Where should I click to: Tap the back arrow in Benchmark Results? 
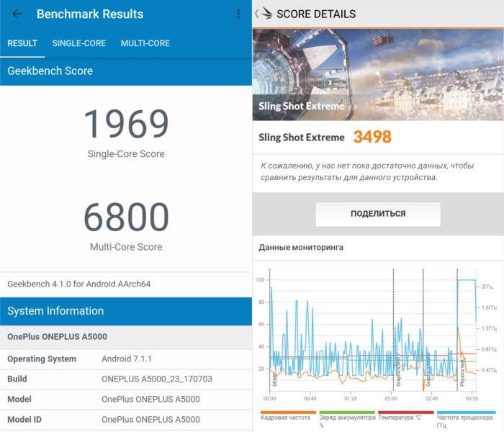pos(17,14)
